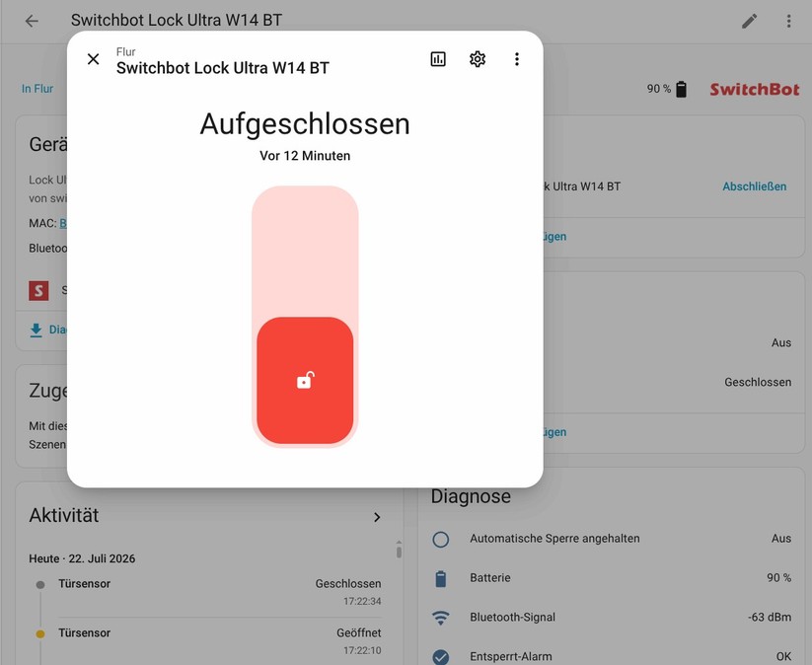812x665 pixels.
Task: Click the grey timeline dot for Geschlossen
Action: [40, 585]
